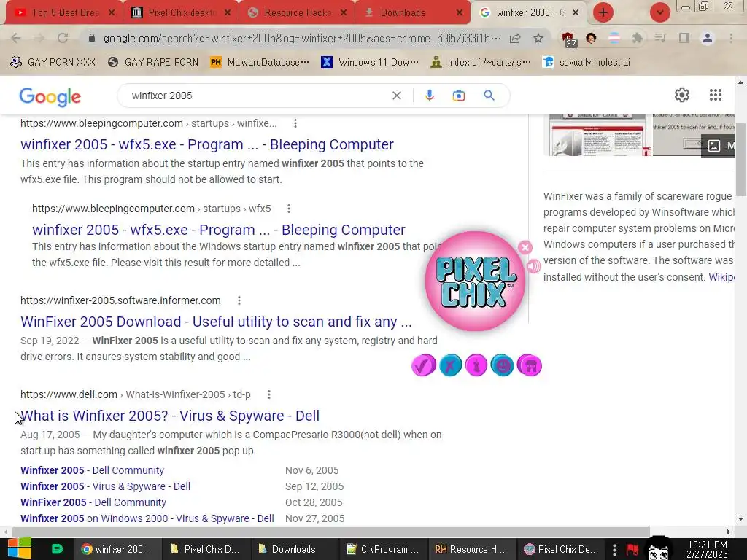This screenshot has height=560, width=747.
Task: Toggle the browser side panel
Action: coord(684,38)
